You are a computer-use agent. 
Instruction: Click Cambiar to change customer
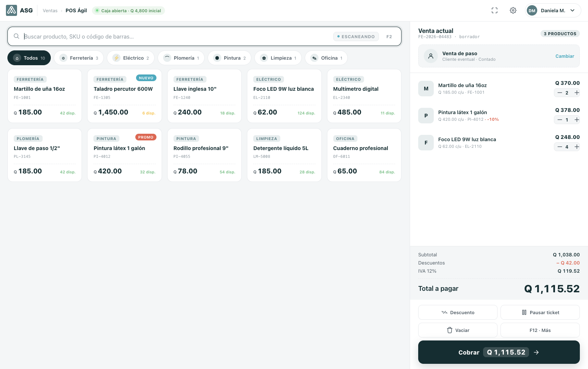click(x=565, y=56)
